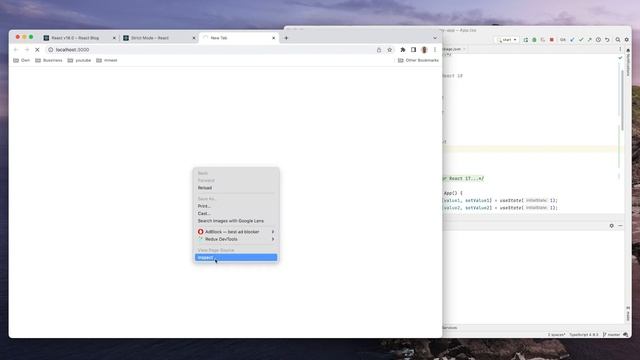The image size is (640, 360).
Task: Expand the AdBlock context submenu arrow
Action: [273, 232]
